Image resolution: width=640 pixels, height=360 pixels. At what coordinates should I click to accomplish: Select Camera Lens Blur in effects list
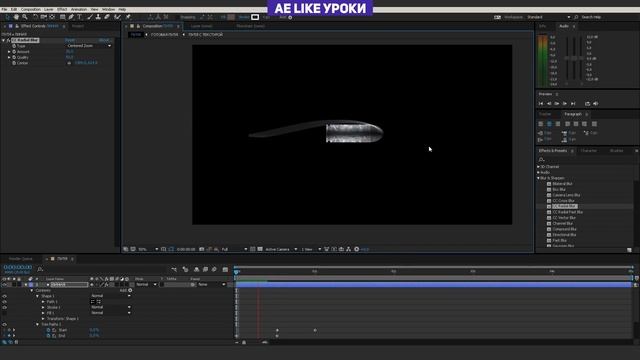point(566,195)
